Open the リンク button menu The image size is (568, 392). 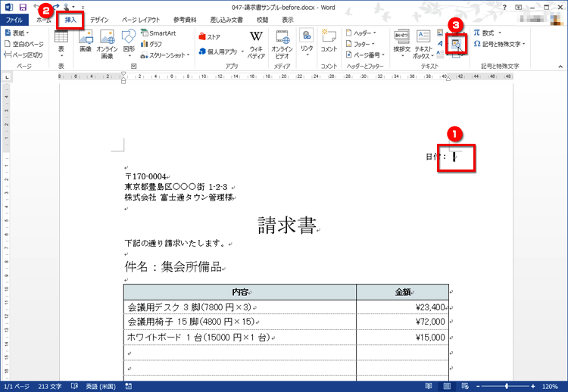[x=307, y=43]
